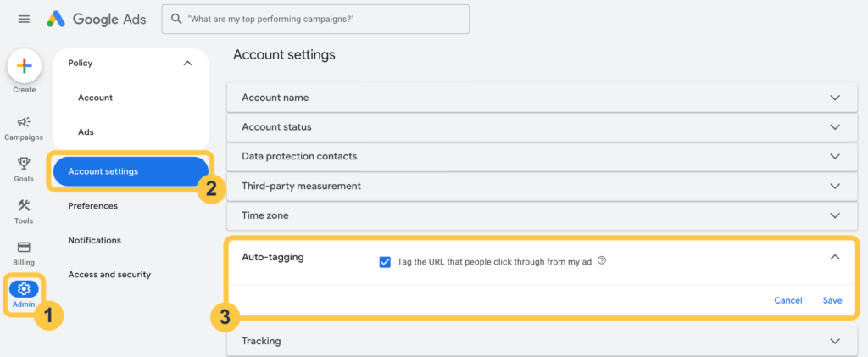Screen dimensions: 868x357
Task: Open Account under Policy
Action: [x=95, y=98]
